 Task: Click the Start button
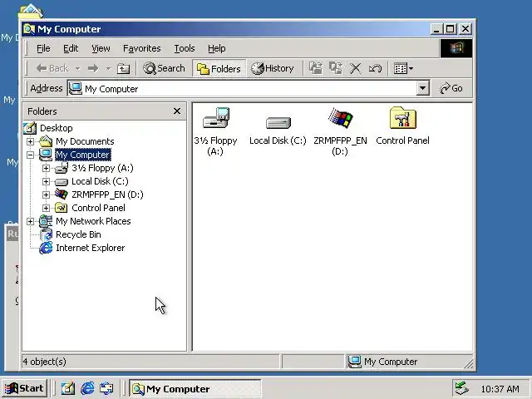coord(24,388)
